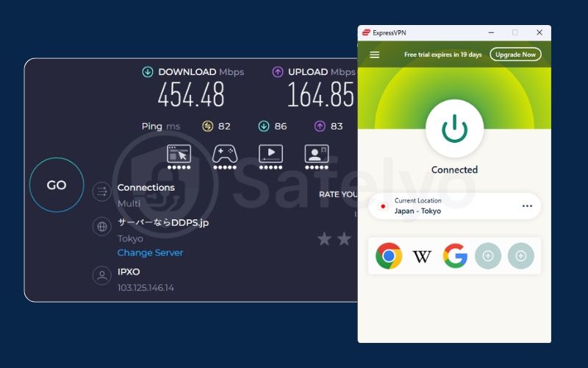The width and height of the screenshot is (588, 368).
Task: Start speed test with GO button
Action: coord(57,185)
